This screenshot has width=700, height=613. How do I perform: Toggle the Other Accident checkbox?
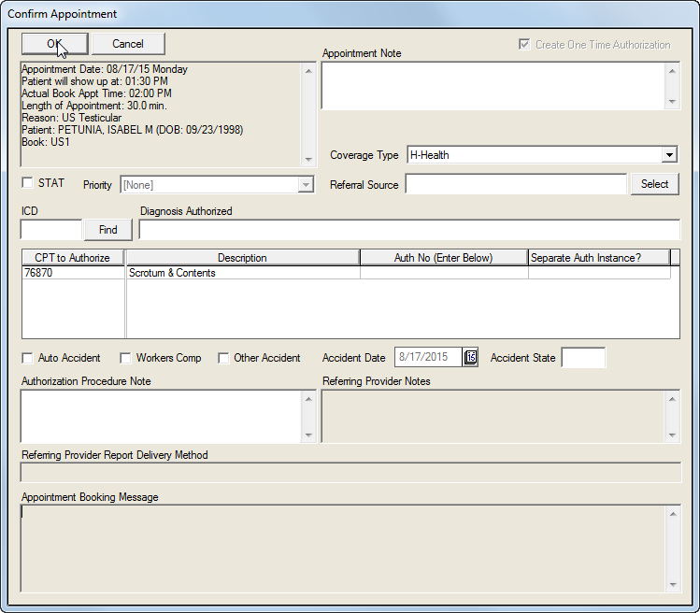click(223, 358)
